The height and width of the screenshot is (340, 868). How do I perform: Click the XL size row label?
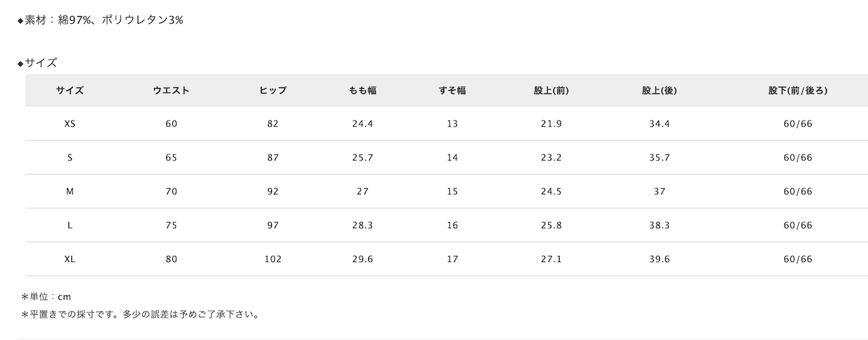70,259
